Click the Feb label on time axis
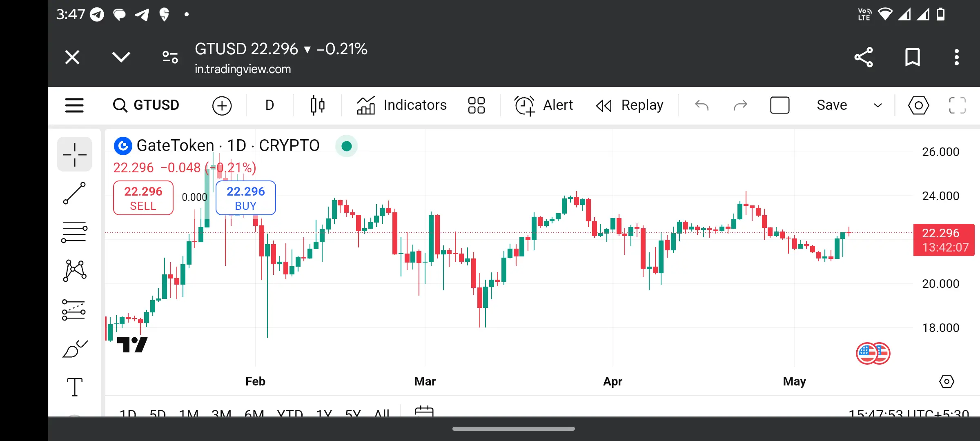This screenshot has height=441, width=980. pos(255,381)
